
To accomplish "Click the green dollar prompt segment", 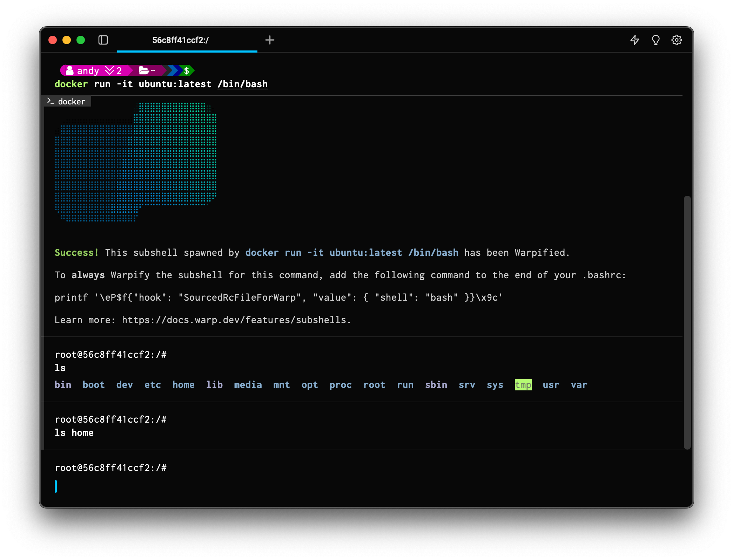I will coord(187,71).
